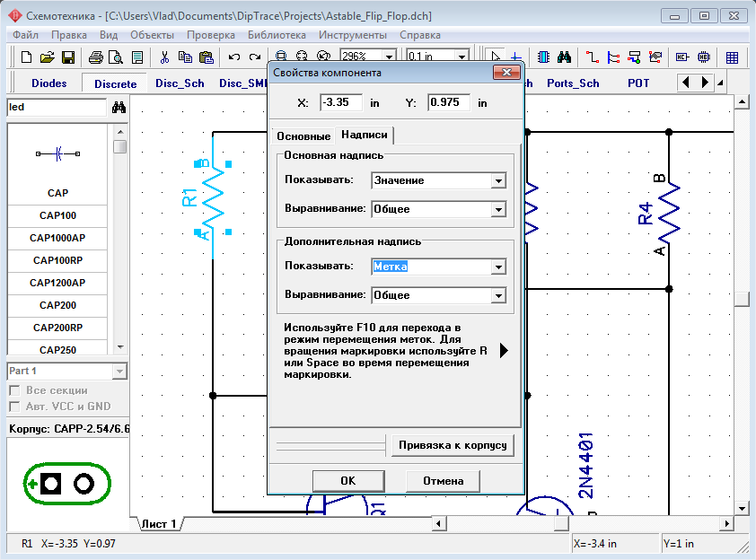Search the library with binoculars button
Image resolution: width=756 pixels, height=560 pixels.
(x=119, y=107)
